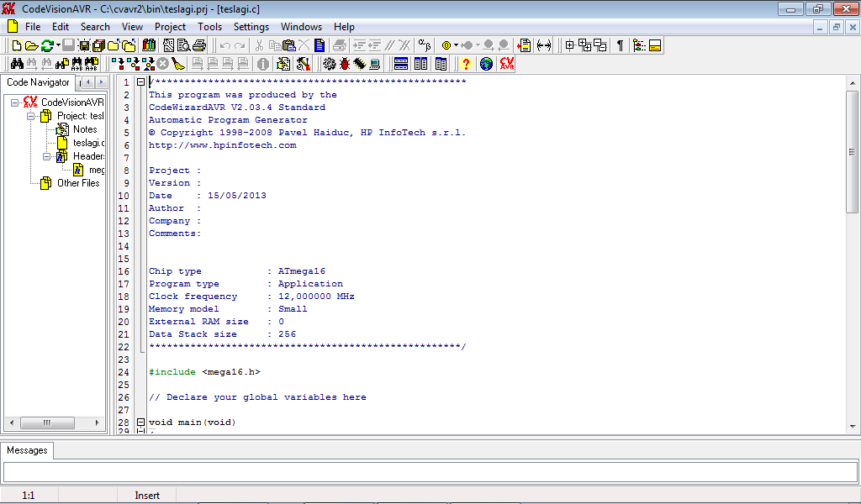Click the editor vertical scrollbar down arrow

pyautogui.click(x=853, y=426)
